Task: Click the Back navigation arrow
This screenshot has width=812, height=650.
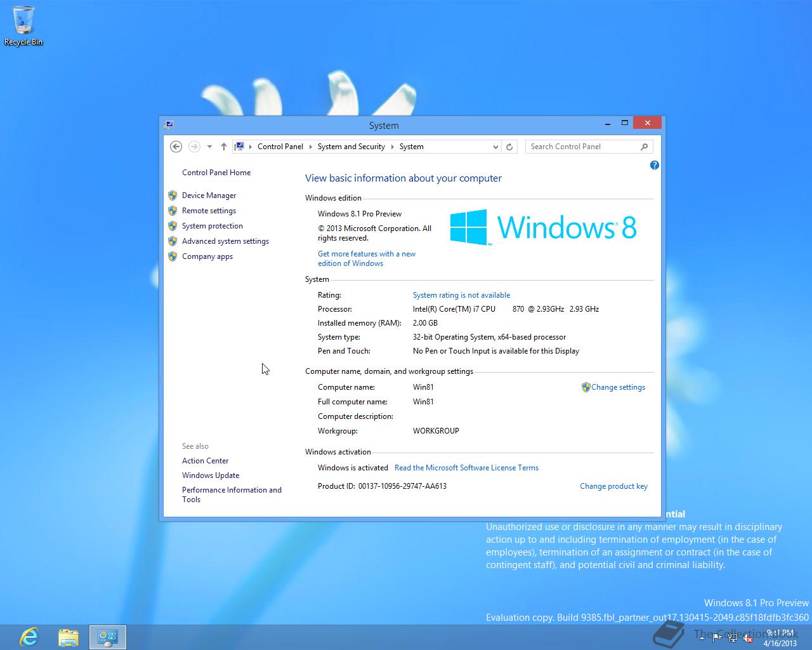Action: 176,147
